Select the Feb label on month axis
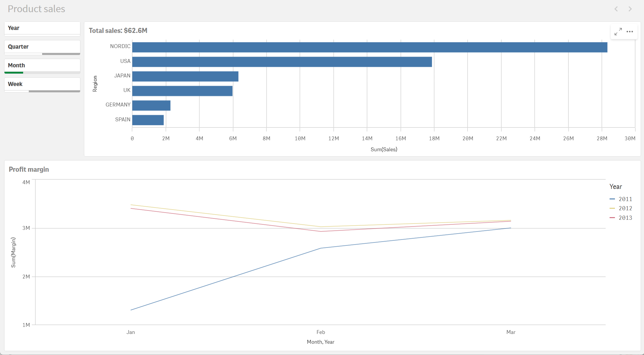This screenshot has height=355, width=644. [321, 332]
